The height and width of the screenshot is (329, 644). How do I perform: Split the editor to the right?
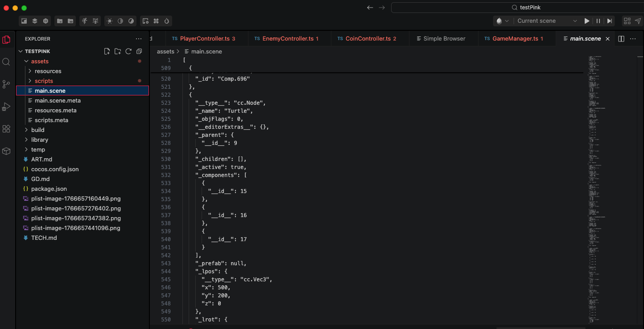pyautogui.click(x=621, y=39)
